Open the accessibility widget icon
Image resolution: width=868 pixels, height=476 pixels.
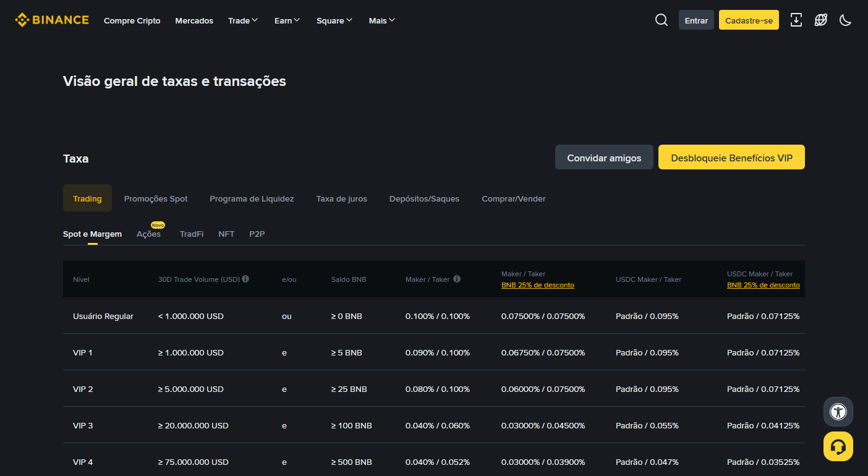[838, 411]
